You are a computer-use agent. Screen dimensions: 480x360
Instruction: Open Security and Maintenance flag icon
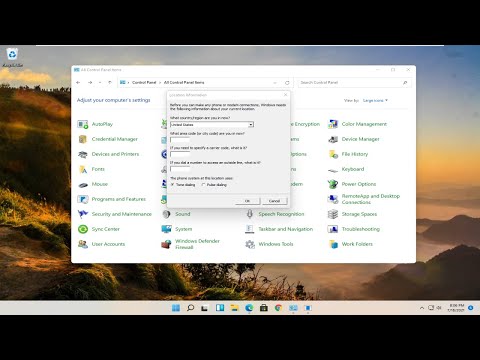click(83, 214)
